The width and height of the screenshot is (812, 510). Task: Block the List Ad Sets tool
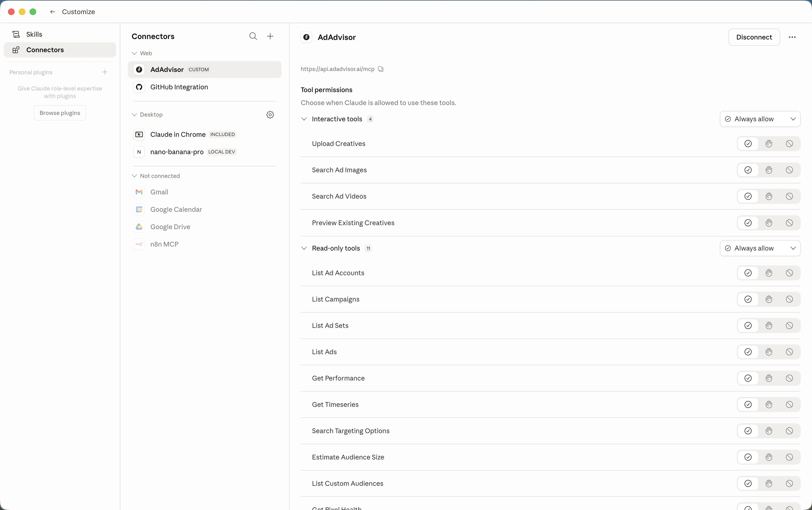click(x=789, y=326)
